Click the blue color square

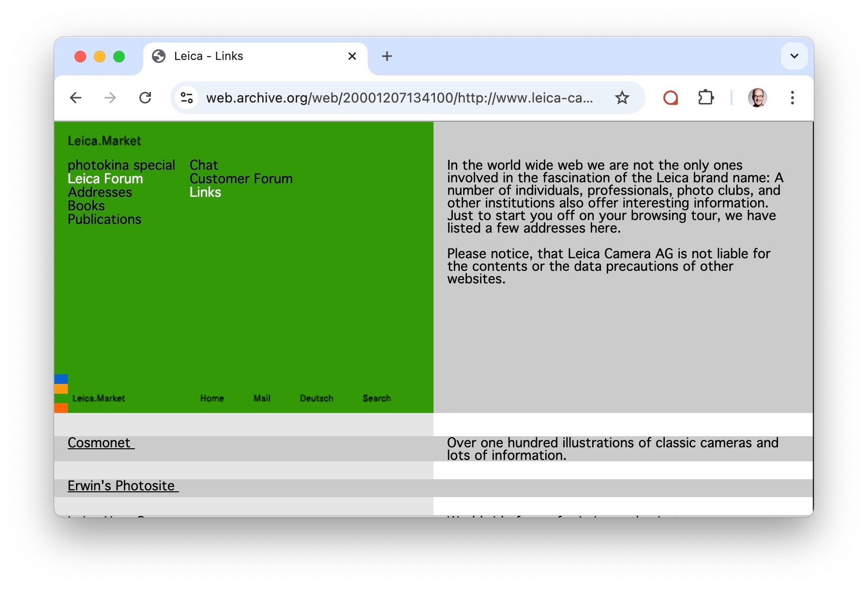click(61, 379)
